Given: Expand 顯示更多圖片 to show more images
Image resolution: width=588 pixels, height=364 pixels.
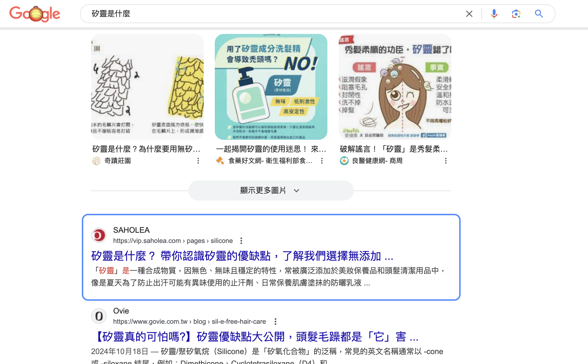Looking at the screenshot, I should point(271,191).
